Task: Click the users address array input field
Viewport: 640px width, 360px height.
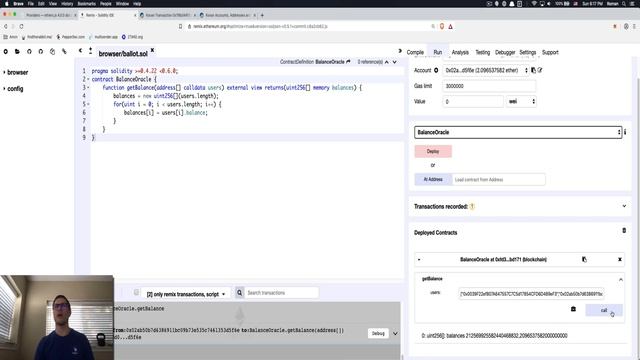Action: (531, 293)
